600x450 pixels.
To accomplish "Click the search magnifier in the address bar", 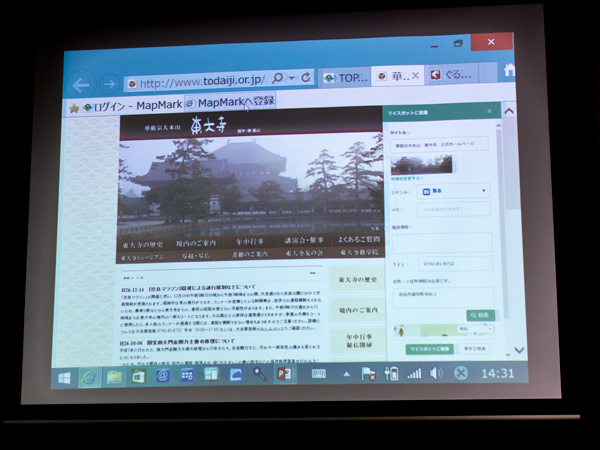I will coord(278,78).
